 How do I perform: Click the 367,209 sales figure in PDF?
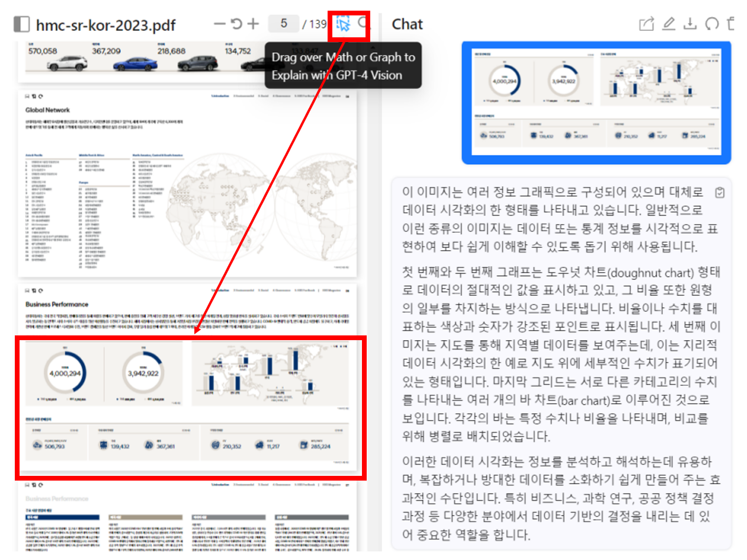(106, 51)
